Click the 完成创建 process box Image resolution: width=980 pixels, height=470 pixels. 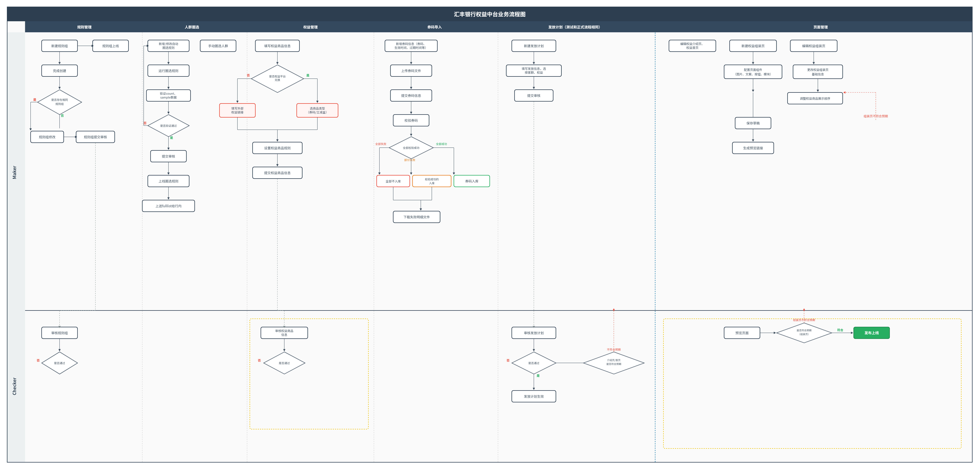pyautogui.click(x=59, y=71)
